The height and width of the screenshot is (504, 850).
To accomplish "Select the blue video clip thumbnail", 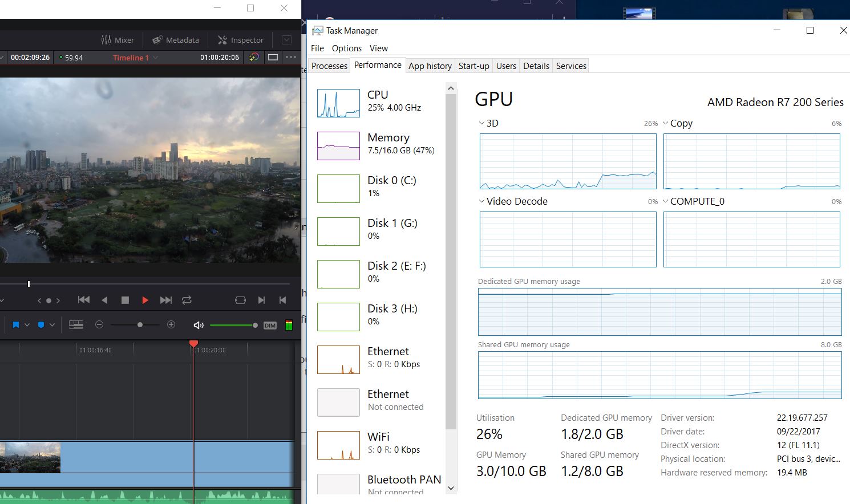I will 30,457.
